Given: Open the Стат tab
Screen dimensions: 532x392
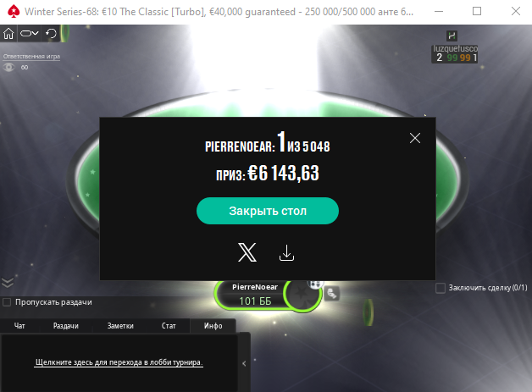Looking at the screenshot, I should tap(169, 326).
